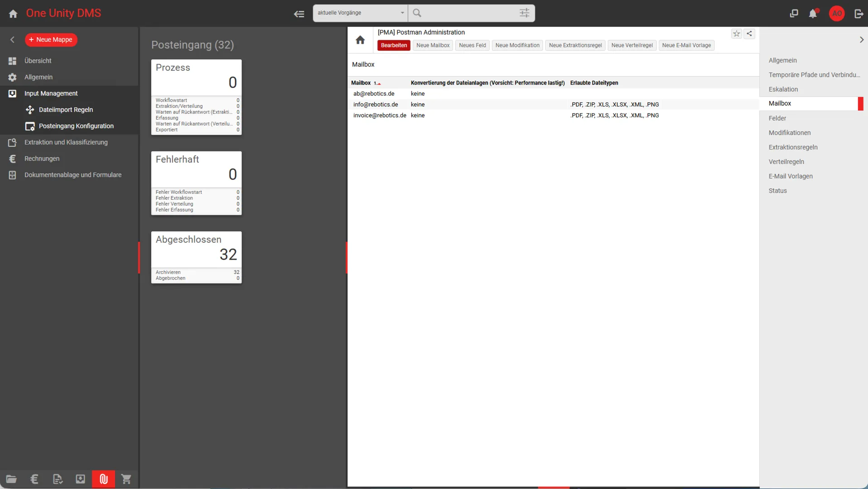
Task: Open the invoice@rebotics.de mailbox row
Action: coord(553,115)
